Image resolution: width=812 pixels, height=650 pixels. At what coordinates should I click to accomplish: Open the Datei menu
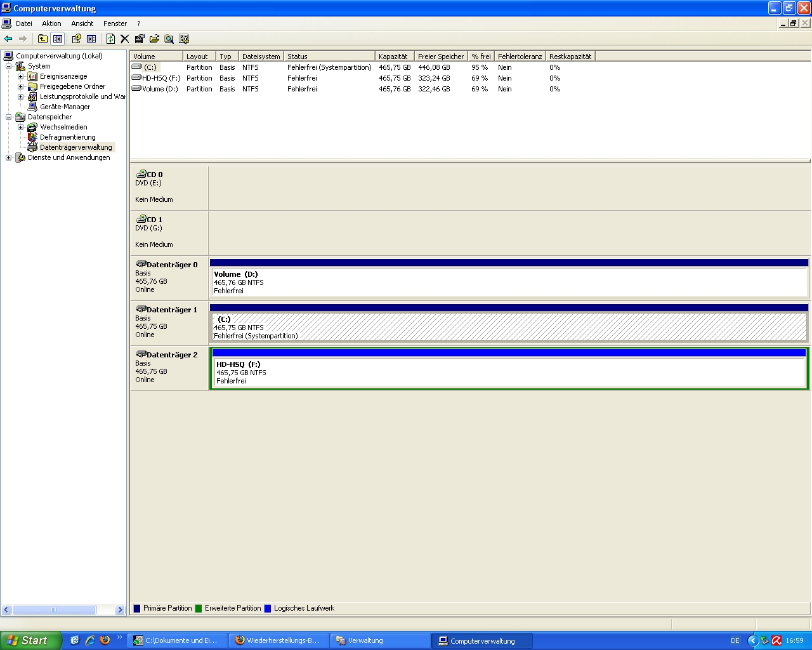click(x=24, y=23)
